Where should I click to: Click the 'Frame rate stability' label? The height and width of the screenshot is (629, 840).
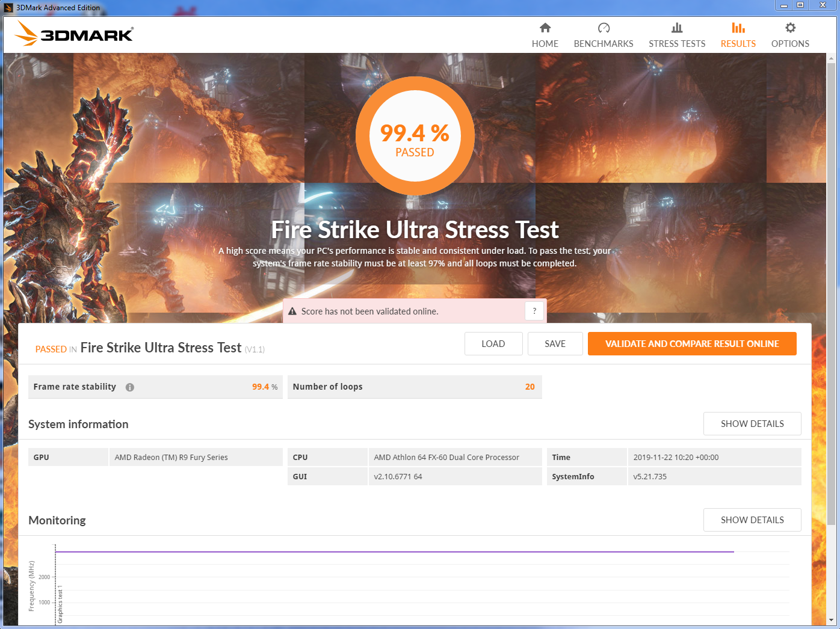75,387
